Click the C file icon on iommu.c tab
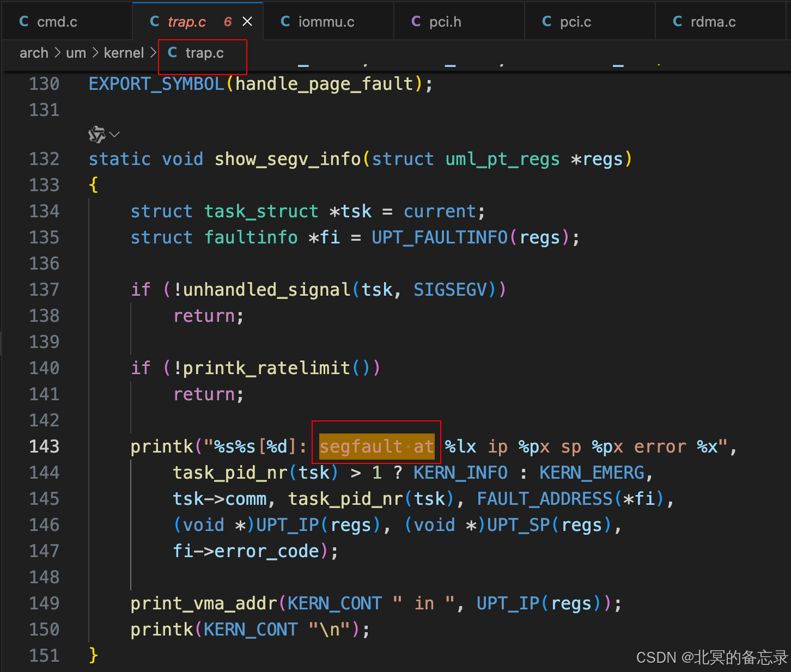Image resolution: width=791 pixels, height=672 pixels. coord(285,21)
